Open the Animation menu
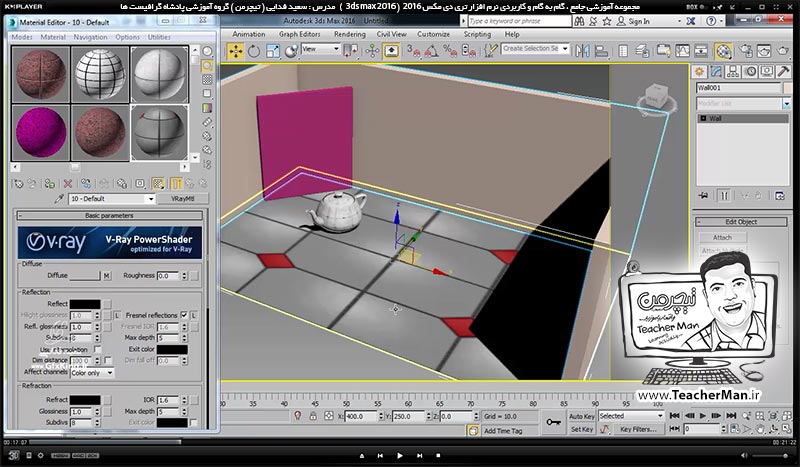The width and height of the screenshot is (800, 467). click(248, 34)
